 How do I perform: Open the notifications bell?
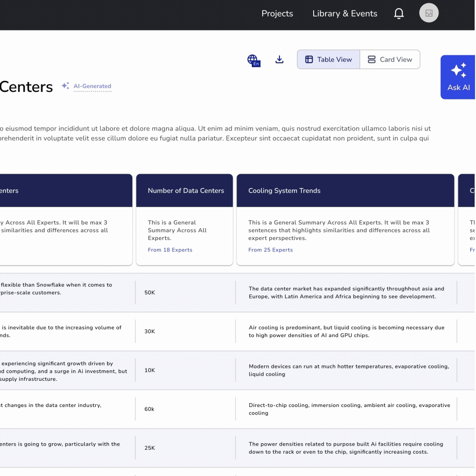click(x=399, y=14)
